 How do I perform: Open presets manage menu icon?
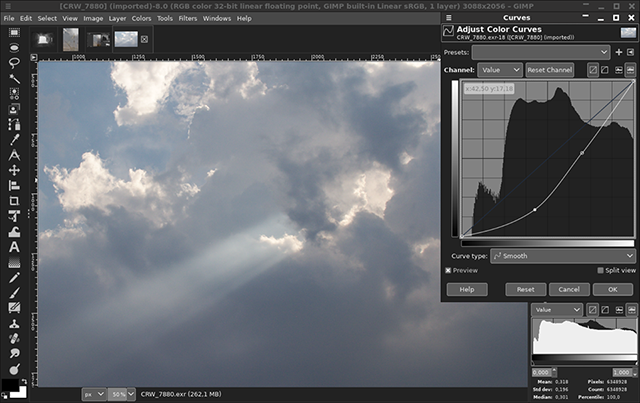click(x=631, y=52)
